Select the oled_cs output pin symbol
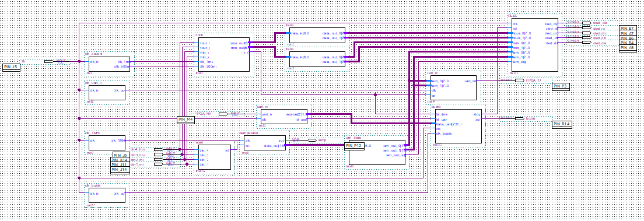 click(586, 23)
